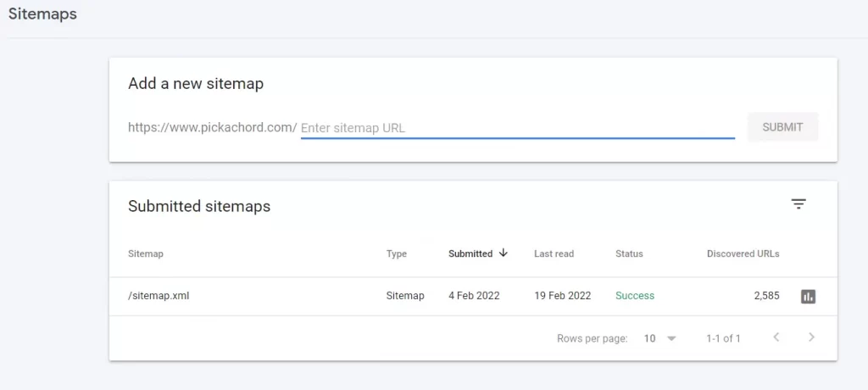This screenshot has height=390, width=868.
Task: Open the /sitemap.xml entry
Action: (159, 296)
